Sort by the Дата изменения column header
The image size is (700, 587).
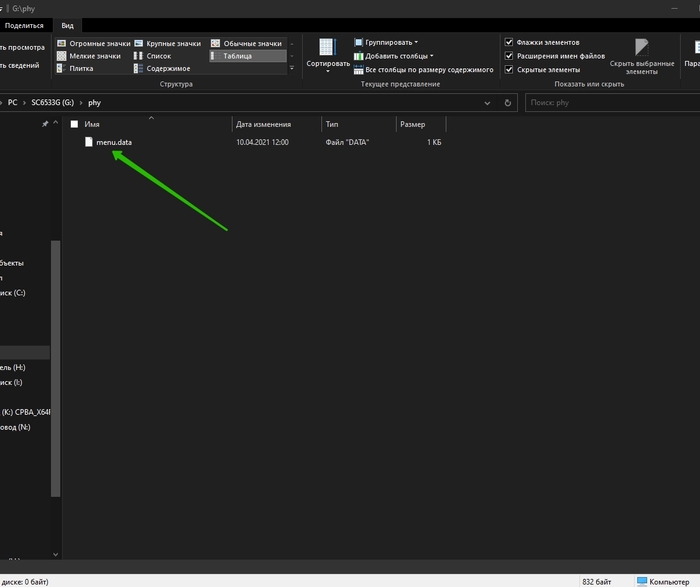point(263,124)
